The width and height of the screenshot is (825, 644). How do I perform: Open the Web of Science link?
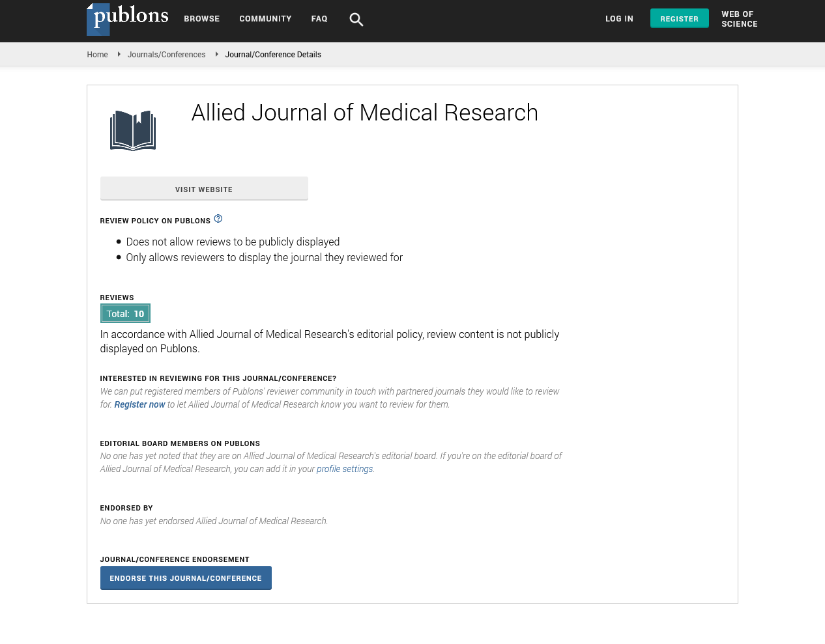(739, 19)
